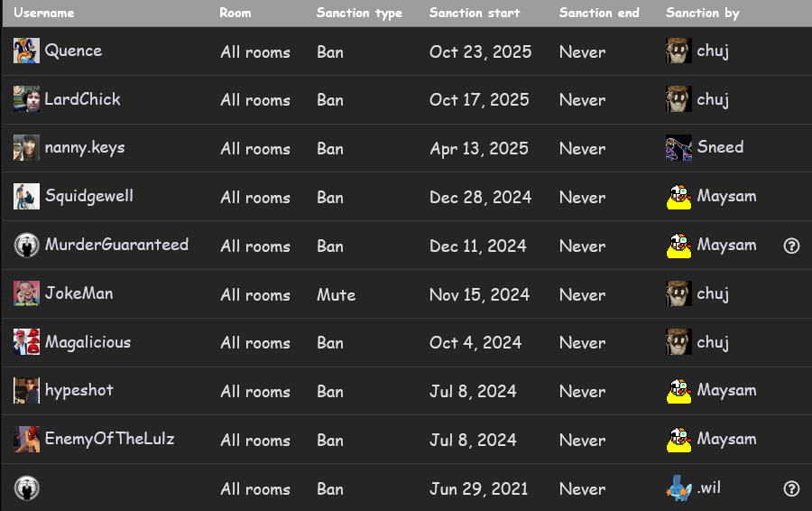Open the MurderGuaranteed username link
The height and width of the screenshot is (511, 812).
[116, 245]
